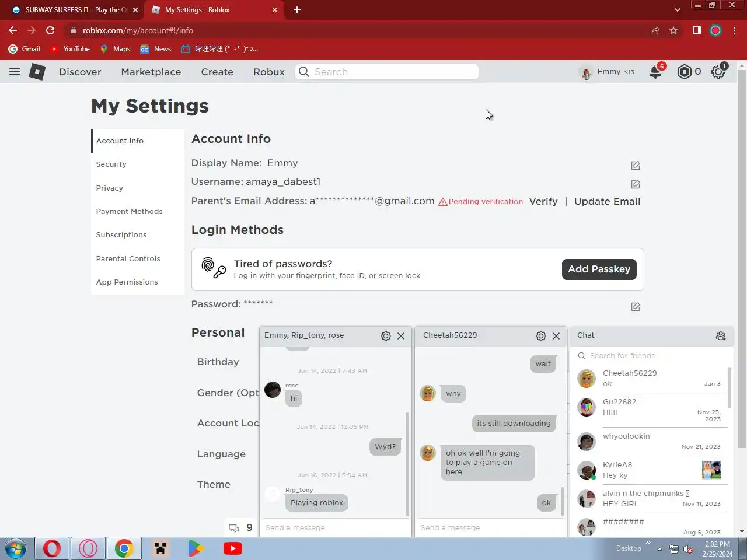Click the taskbar clock showing 2:02 PM
Image resolution: width=747 pixels, height=560 pixels.
point(717,549)
